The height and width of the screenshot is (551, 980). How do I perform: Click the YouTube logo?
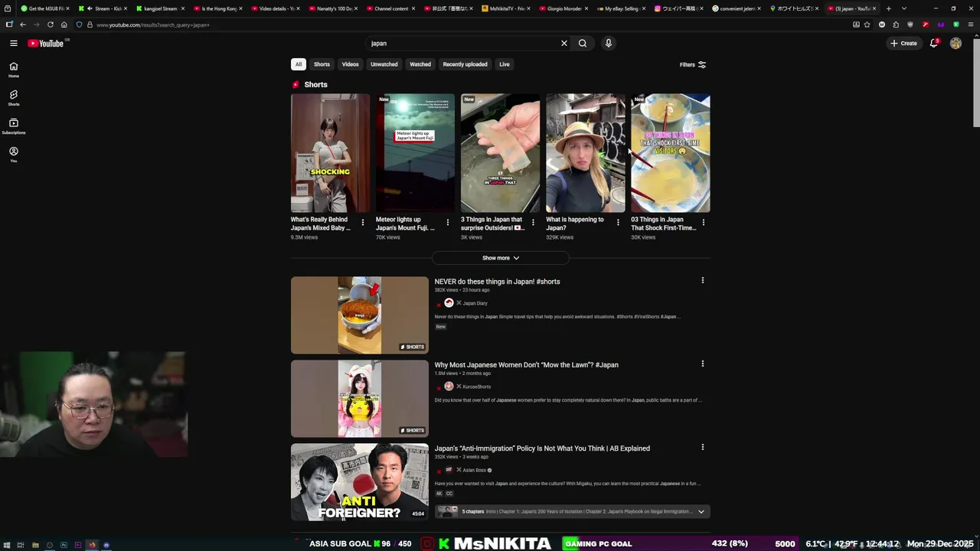[46, 44]
